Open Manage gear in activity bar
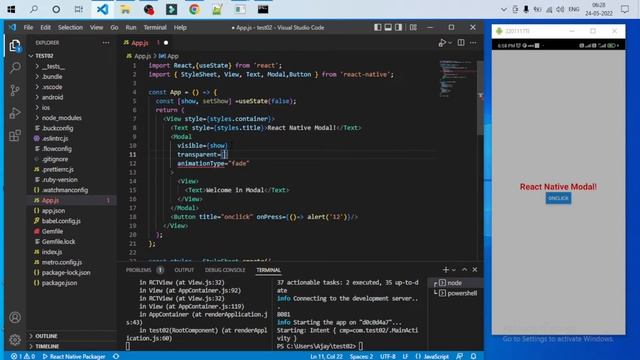Viewport: 640px width, 360px height. click(x=15, y=339)
